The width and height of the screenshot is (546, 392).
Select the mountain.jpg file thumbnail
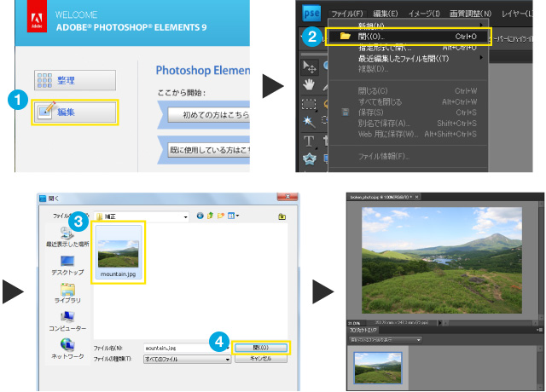click(118, 252)
